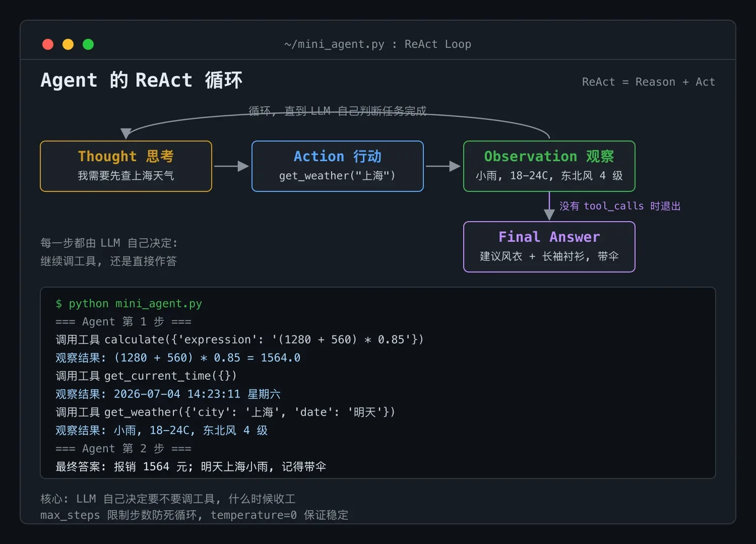The height and width of the screenshot is (544, 756).
Task: Select the "Action 行动" box title
Action: click(338, 156)
